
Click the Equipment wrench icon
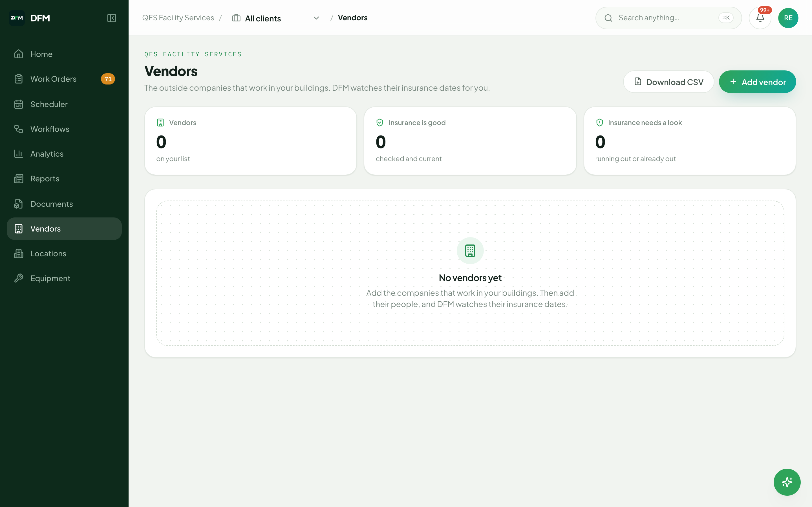pyautogui.click(x=18, y=278)
